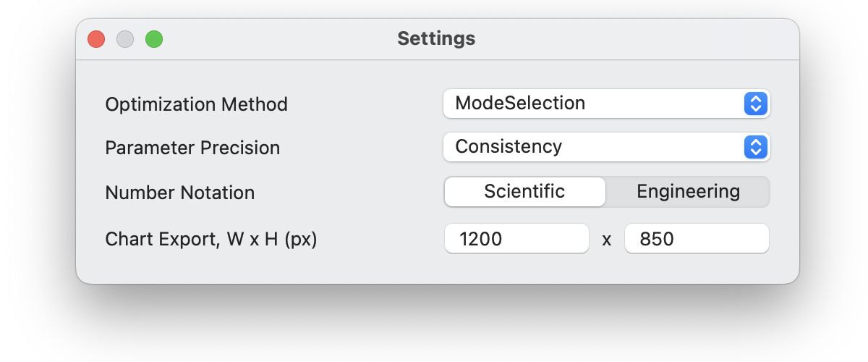Open the Optimization Method dropdown
Viewport: 868px width, 362px height.
coord(606,104)
